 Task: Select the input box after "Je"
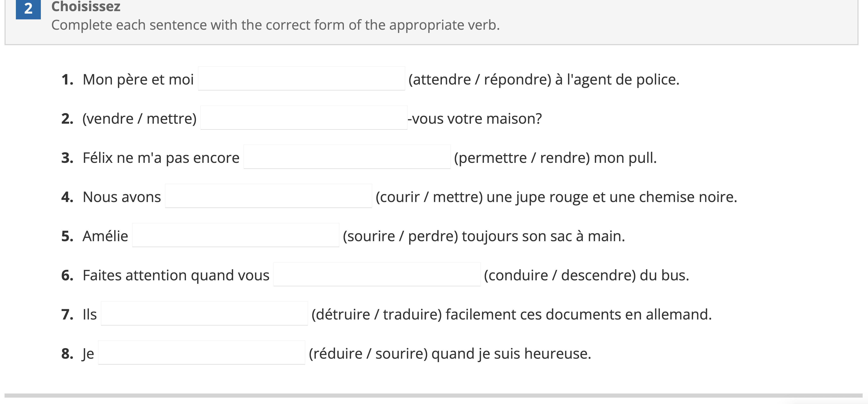click(202, 353)
